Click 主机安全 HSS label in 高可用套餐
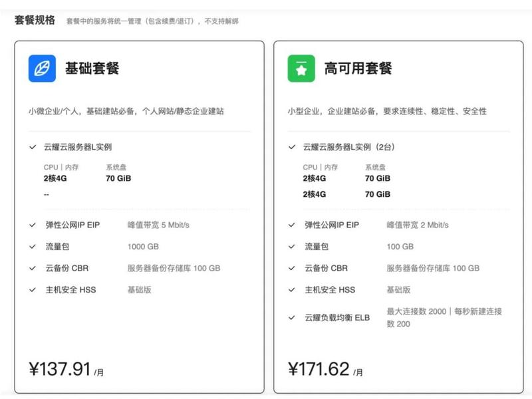Screen dimensions: 532x399 coord(330,290)
